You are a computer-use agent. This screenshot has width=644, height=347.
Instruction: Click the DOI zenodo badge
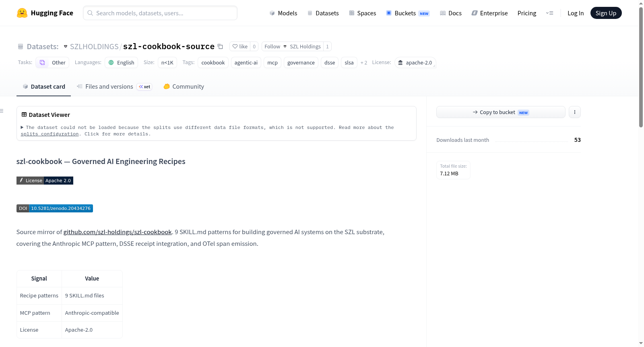click(55, 208)
